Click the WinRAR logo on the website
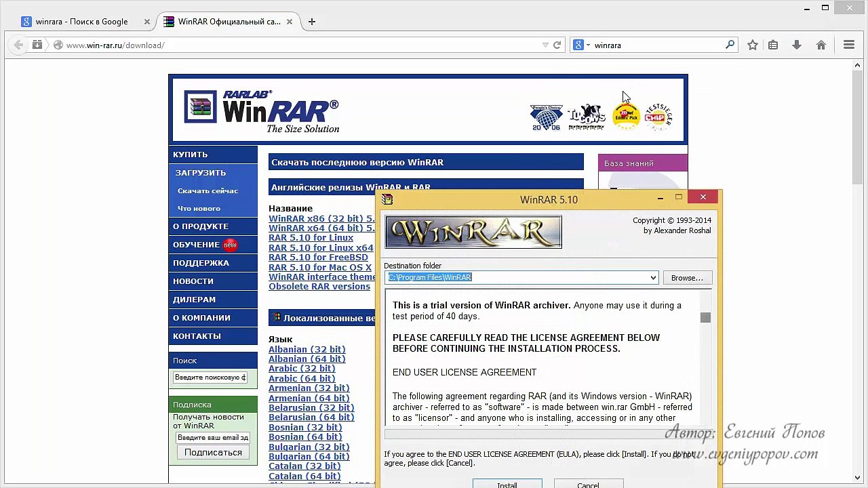This screenshot has width=868, height=488. click(x=262, y=110)
